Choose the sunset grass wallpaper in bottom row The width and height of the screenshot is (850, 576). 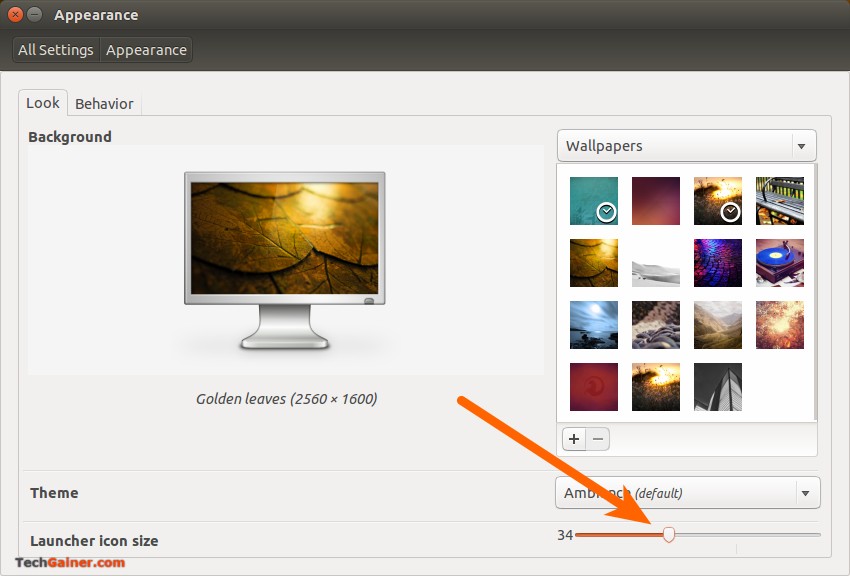click(655, 387)
